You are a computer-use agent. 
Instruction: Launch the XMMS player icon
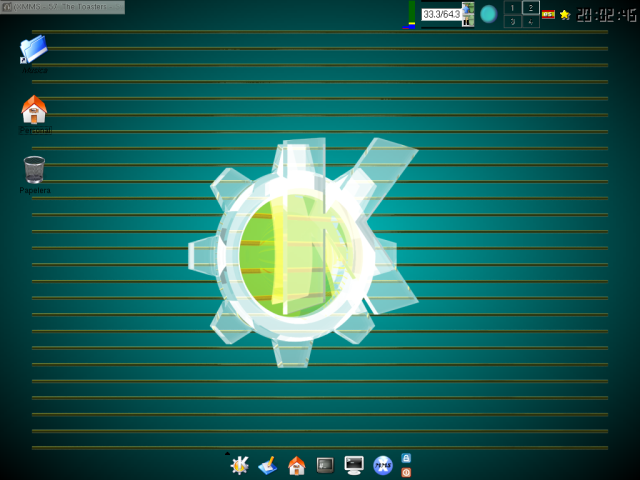[x=383, y=465]
